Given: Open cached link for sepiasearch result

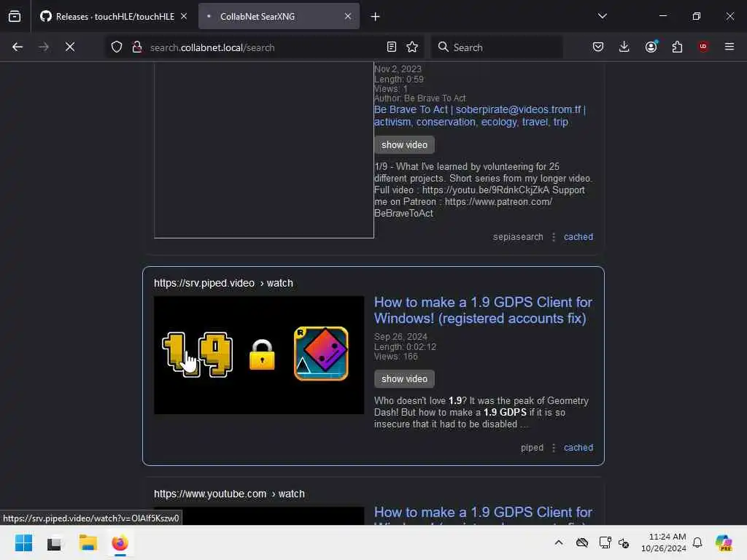Looking at the screenshot, I should pyautogui.click(x=578, y=237).
